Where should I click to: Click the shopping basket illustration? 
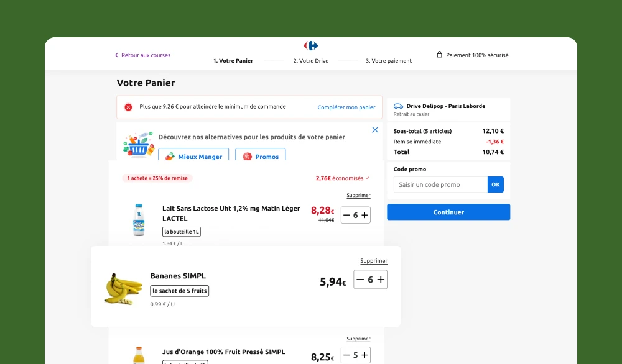pyautogui.click(x=138, y=145)
